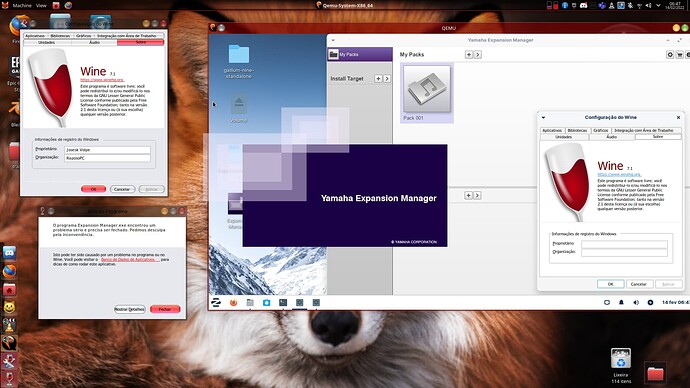Click the arrow button beside My Packs plus

click(477, 55)
